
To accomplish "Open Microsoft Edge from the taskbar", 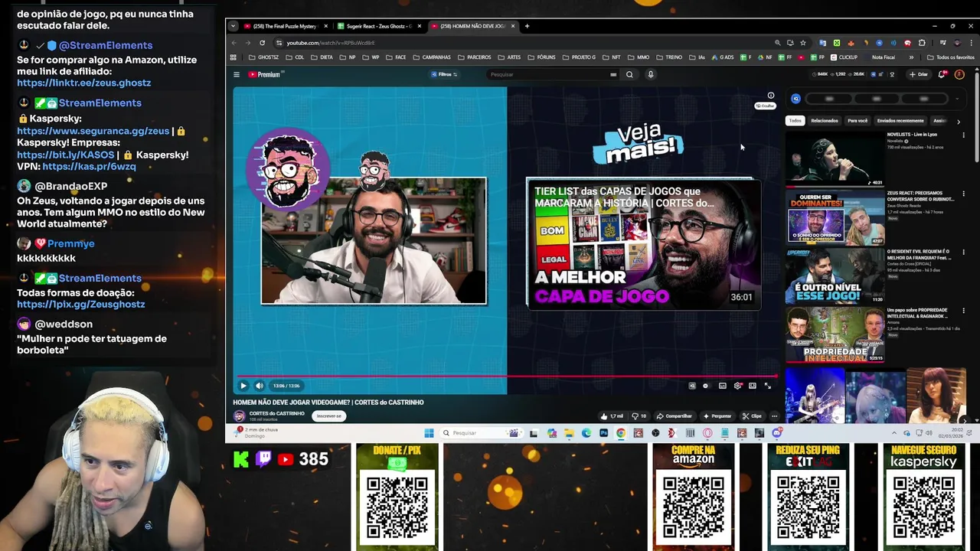I will point(586,433).
